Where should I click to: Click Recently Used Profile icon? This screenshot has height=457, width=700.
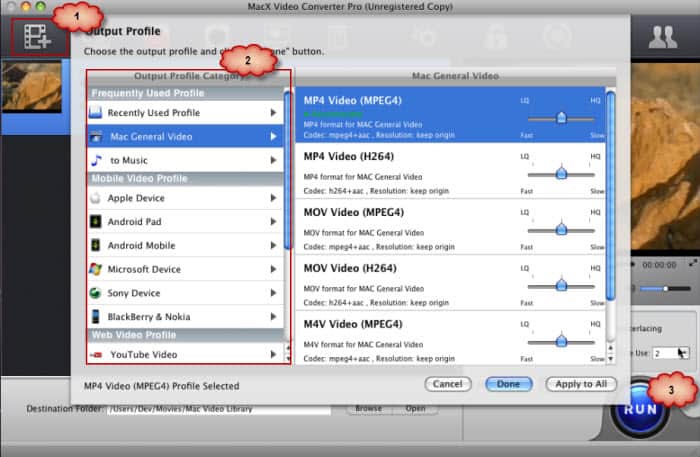[96, 112]
